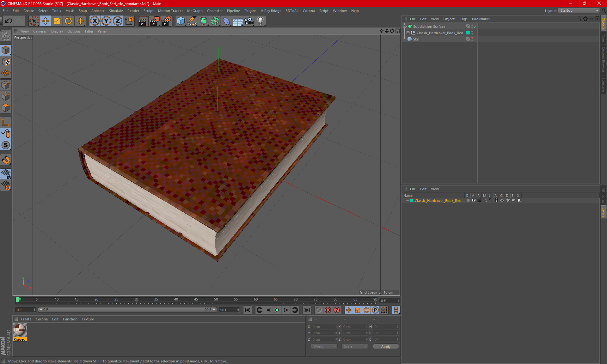
Task: Toggle the Enable Snap icon
Action: (x=6, y=160)
